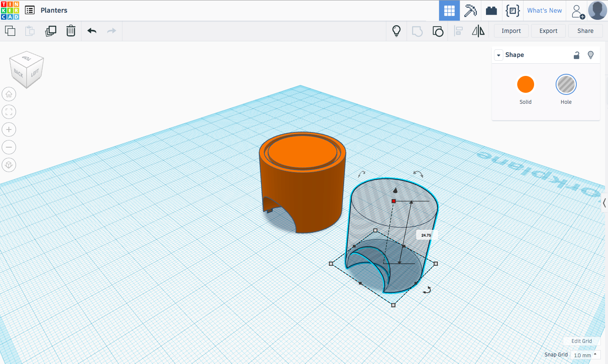Open the Tinkercad home logo

pyautogui.click(x=10, y=10)
